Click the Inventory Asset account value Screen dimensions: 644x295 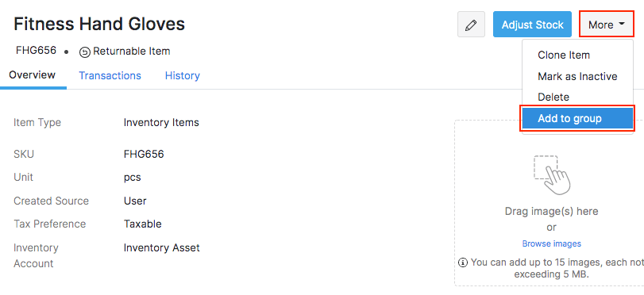pos(161,248)
